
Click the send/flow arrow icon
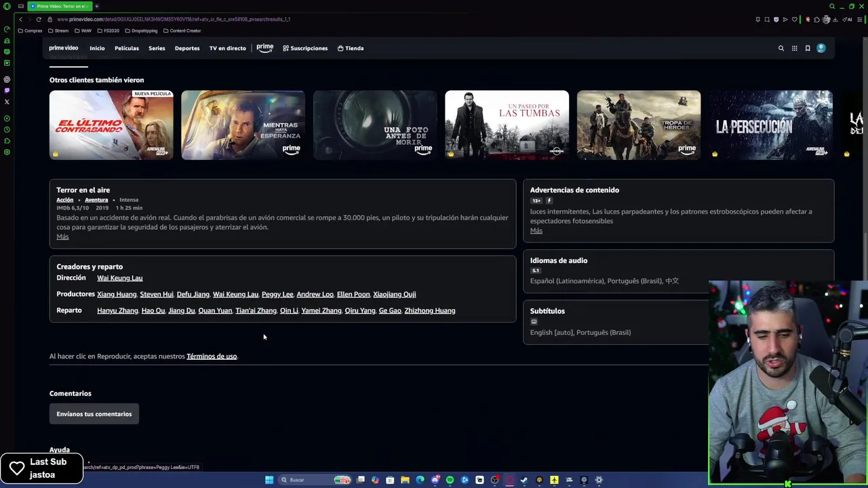point(785,19)
